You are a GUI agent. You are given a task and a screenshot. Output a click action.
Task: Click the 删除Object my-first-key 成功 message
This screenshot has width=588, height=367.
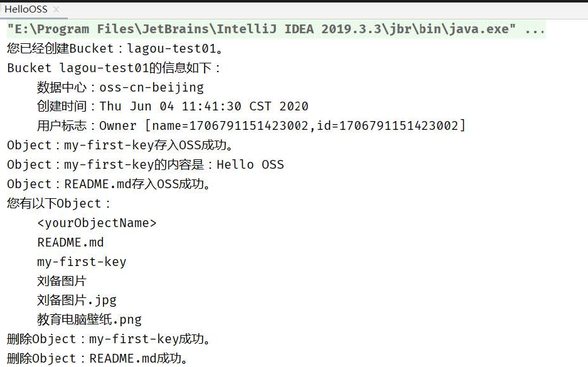107,339
